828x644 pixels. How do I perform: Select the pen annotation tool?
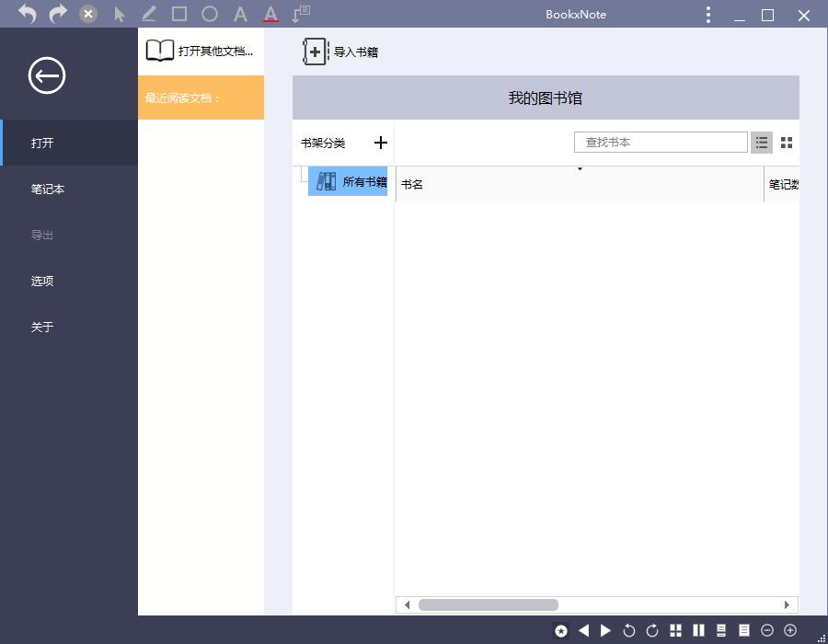(x=148, y=14)
